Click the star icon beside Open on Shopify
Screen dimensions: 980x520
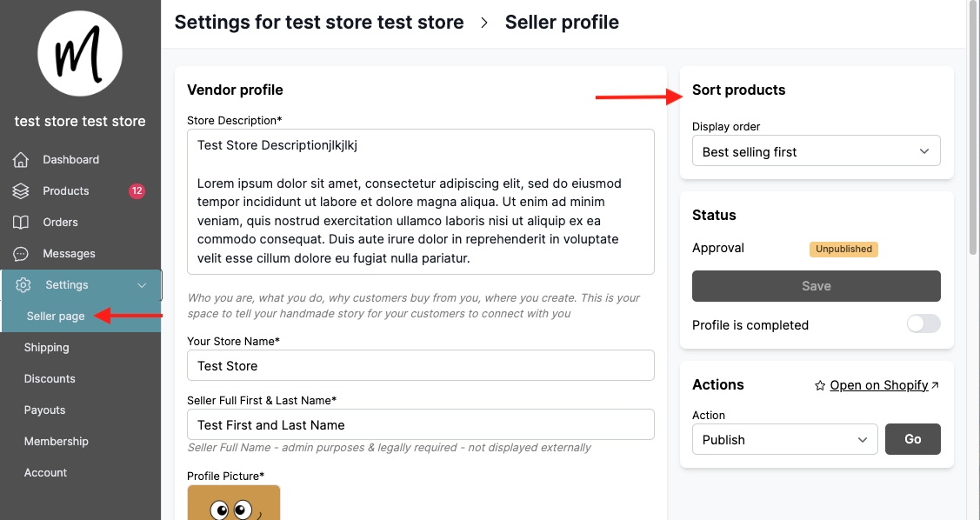click(x=819, y=385)
